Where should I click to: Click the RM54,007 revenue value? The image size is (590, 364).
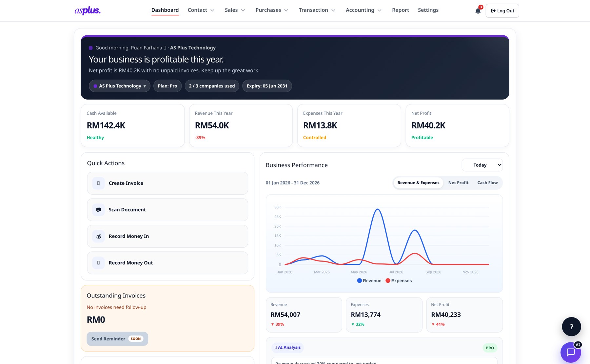(x=285, y=315)
